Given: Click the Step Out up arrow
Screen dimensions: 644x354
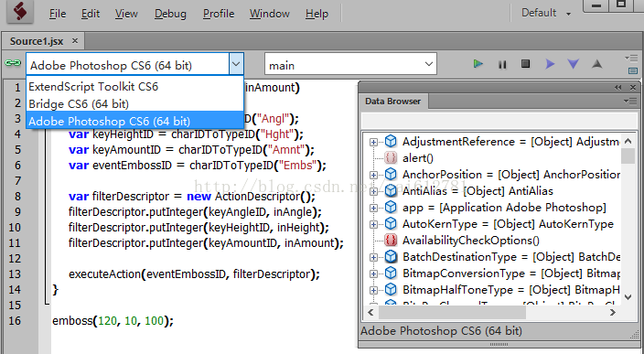Looking at the screenshot, I should pyautogui.click(x=597, y=64).
